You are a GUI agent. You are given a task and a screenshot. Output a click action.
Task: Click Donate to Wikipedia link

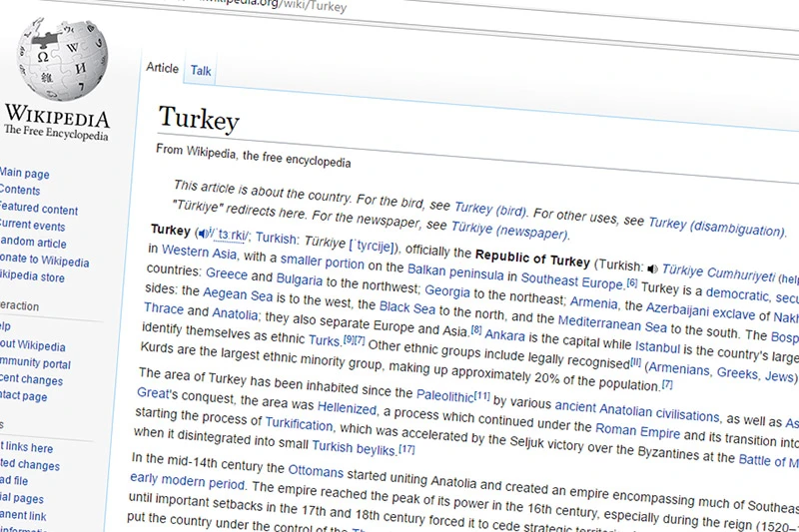point(44,261)
